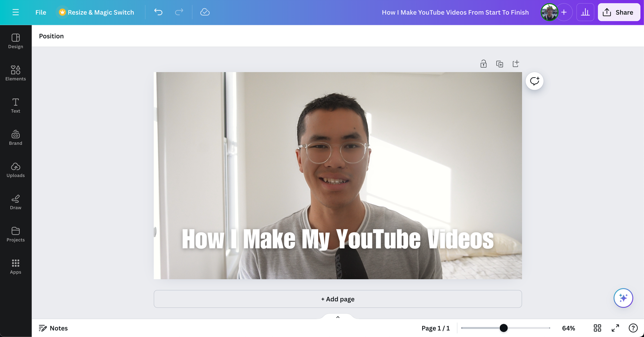Open the Design side tab

tap(16, 41)
